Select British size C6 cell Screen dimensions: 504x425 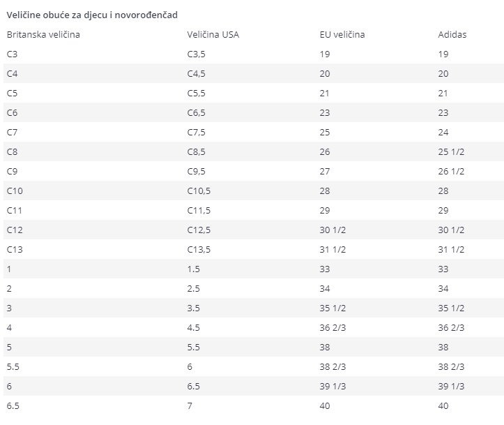(13, 112)
